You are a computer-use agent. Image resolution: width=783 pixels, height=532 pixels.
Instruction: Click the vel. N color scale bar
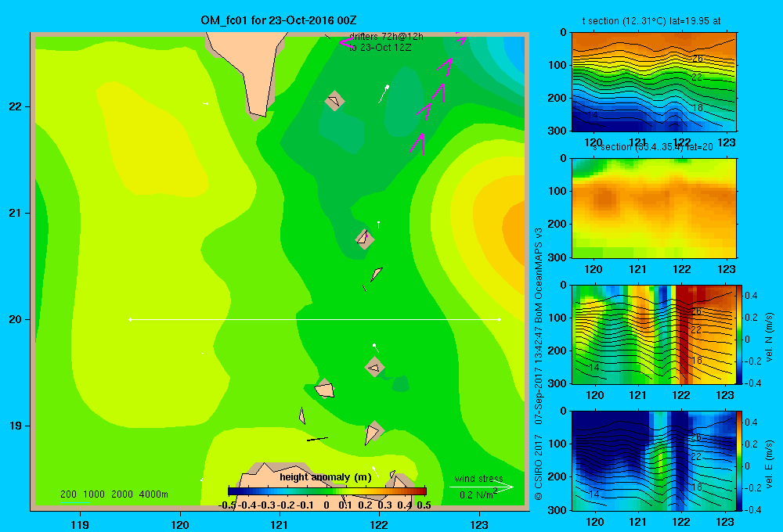(740, 334)
